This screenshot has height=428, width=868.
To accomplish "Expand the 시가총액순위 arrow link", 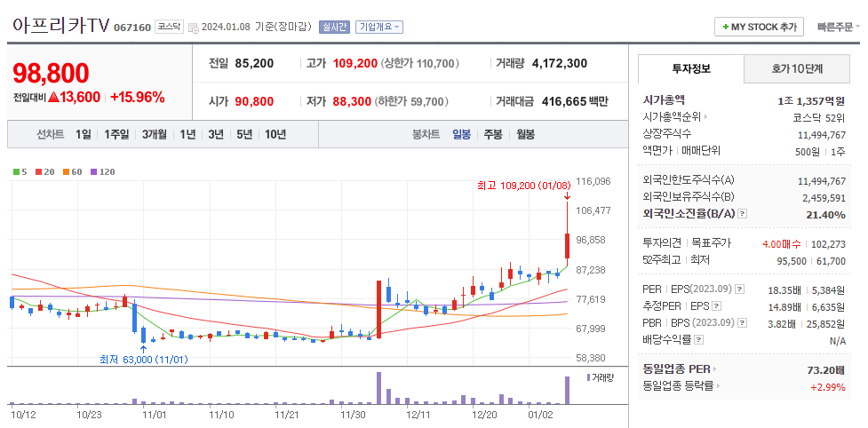I will tap(675, 116).
